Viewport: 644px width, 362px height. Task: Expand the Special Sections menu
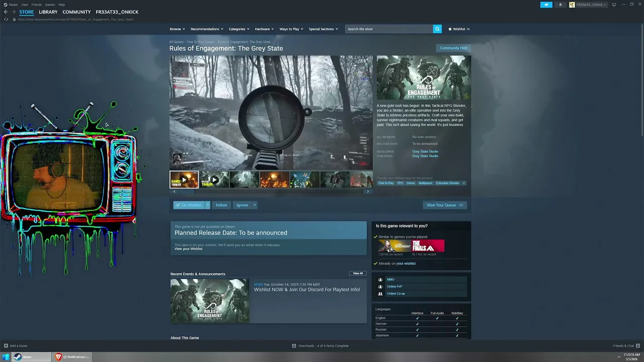pyautogui.click(x=323, y=29)
